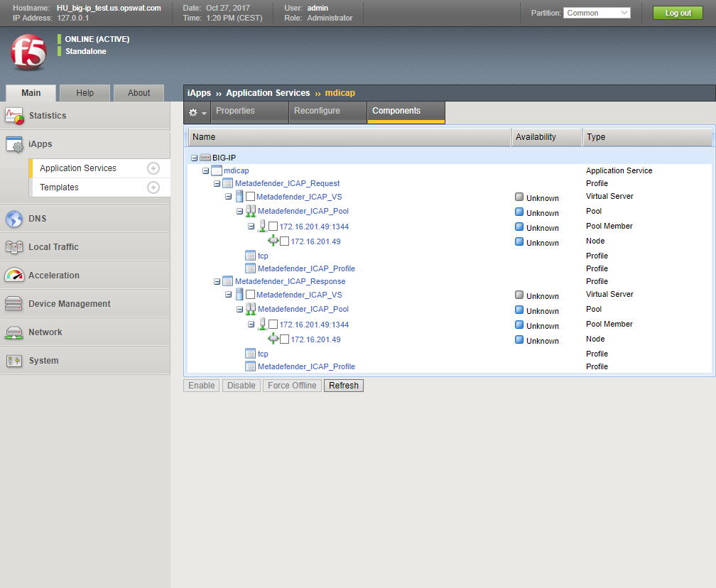
Task: Click Application Services in breadcrumb
Action: 268,93
